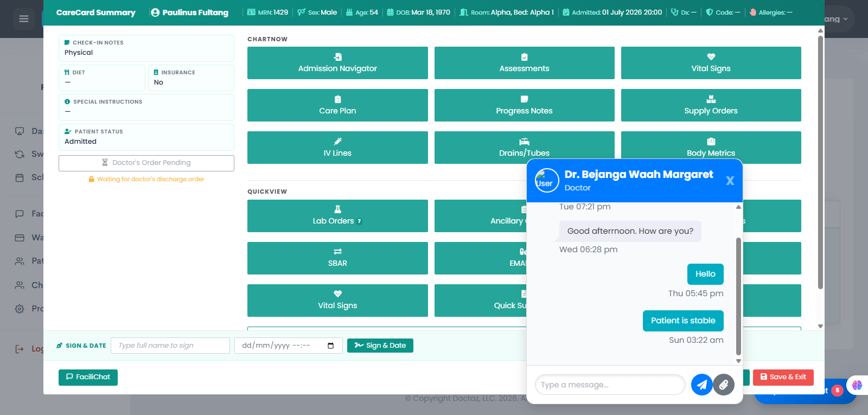868x415 pixels.
Task: Open the Admission Navigator tile
Action: [x=337, y=63]
